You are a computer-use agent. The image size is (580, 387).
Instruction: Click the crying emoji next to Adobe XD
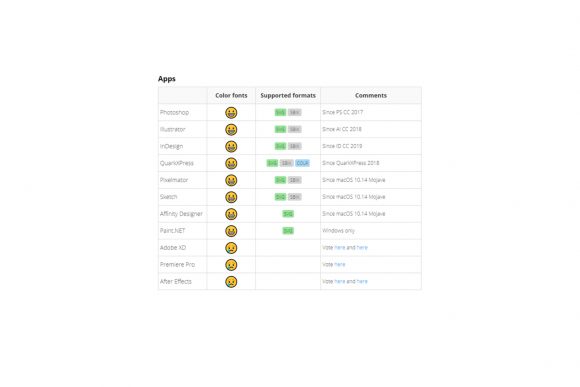coord(231,248)
